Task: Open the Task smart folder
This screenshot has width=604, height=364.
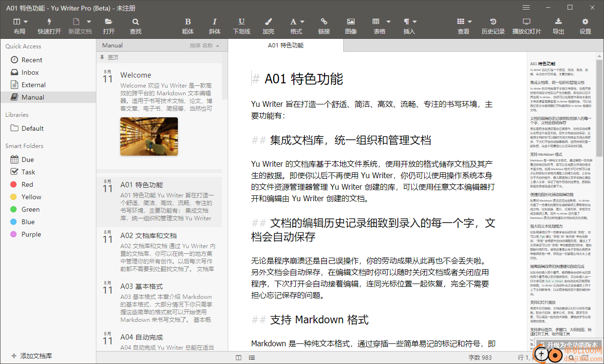Action: coord(48,172)
